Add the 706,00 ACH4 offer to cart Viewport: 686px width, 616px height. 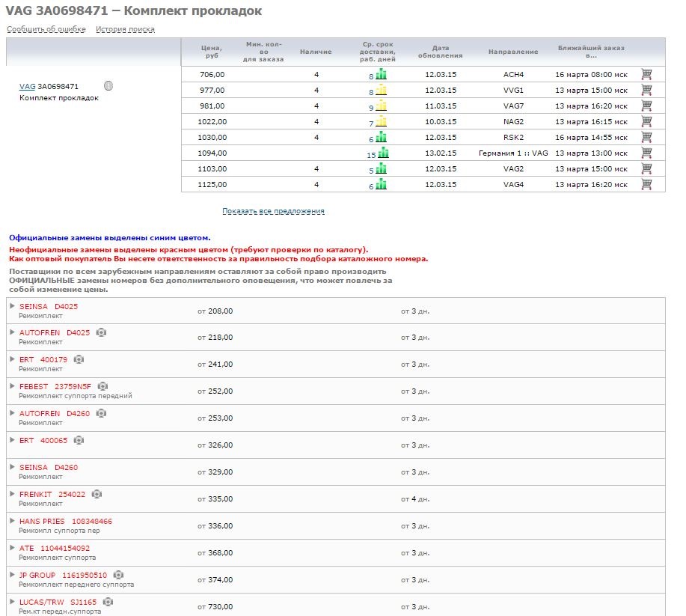click(646, 74)
